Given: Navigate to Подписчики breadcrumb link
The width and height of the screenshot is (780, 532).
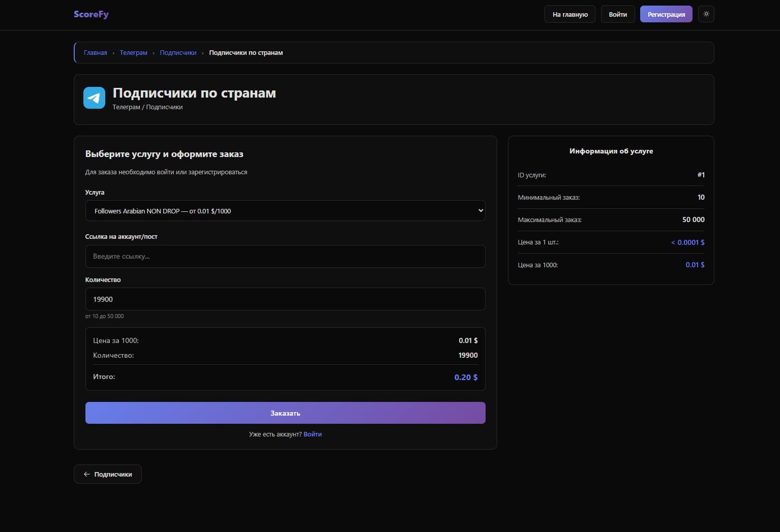Looking at the screenshot, I should coord(178,53).
